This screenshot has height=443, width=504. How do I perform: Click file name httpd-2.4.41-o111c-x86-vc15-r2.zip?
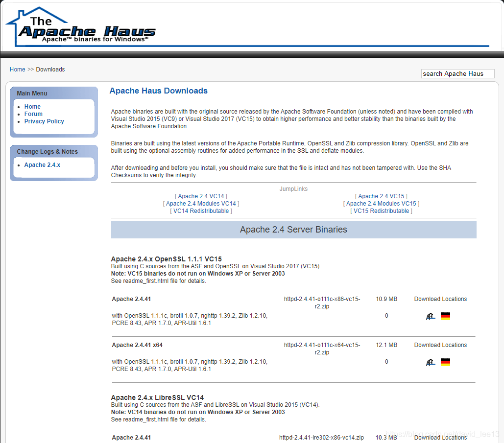pos(322,303)
